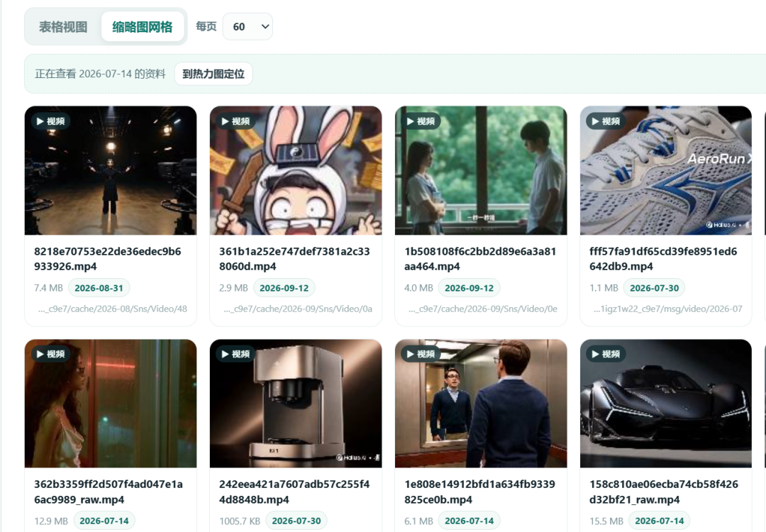Click the 7.4 MB file size
Viewport: 766px width, 532px height.
point(48,288)
